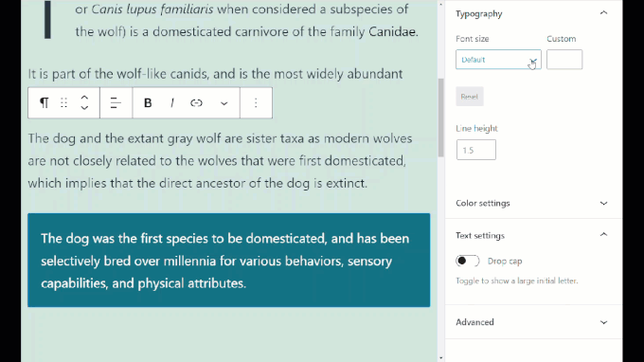
Task: Click the paragraph block type icon
Action: tap(44, 102)
